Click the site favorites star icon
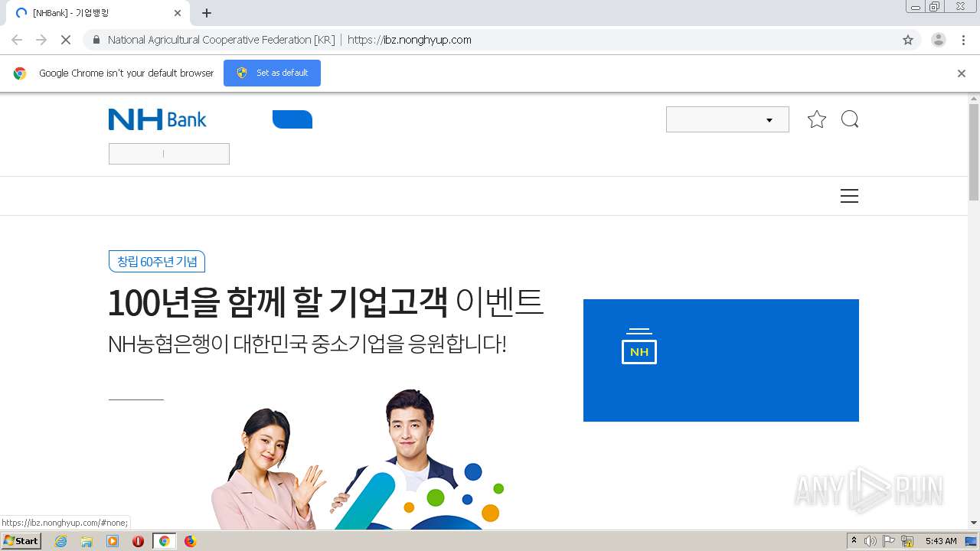 click(x=817, y=119)
